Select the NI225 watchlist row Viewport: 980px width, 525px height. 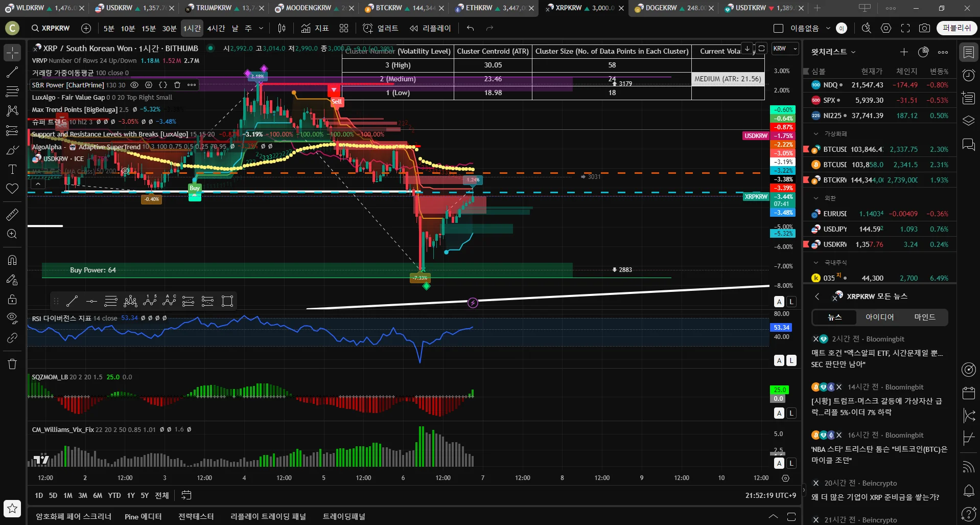click(x=880, y=116)
